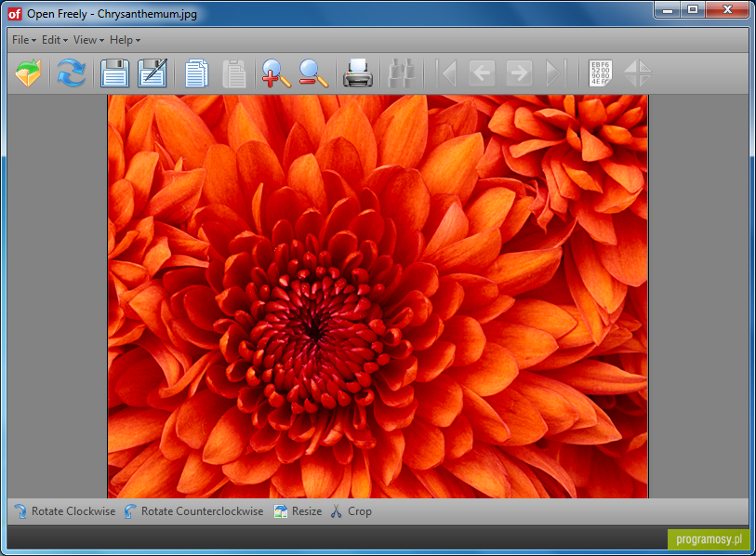Image resolution: width=756 pixels, height=556 pixels.
Task: Click the four-direction arrows toolbar icon
Action: pyautogui.click(x=637, y=73)
